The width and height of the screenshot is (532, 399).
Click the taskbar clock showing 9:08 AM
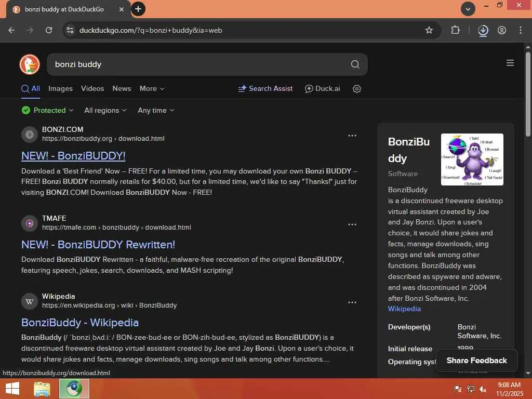[x=509, y=389]
